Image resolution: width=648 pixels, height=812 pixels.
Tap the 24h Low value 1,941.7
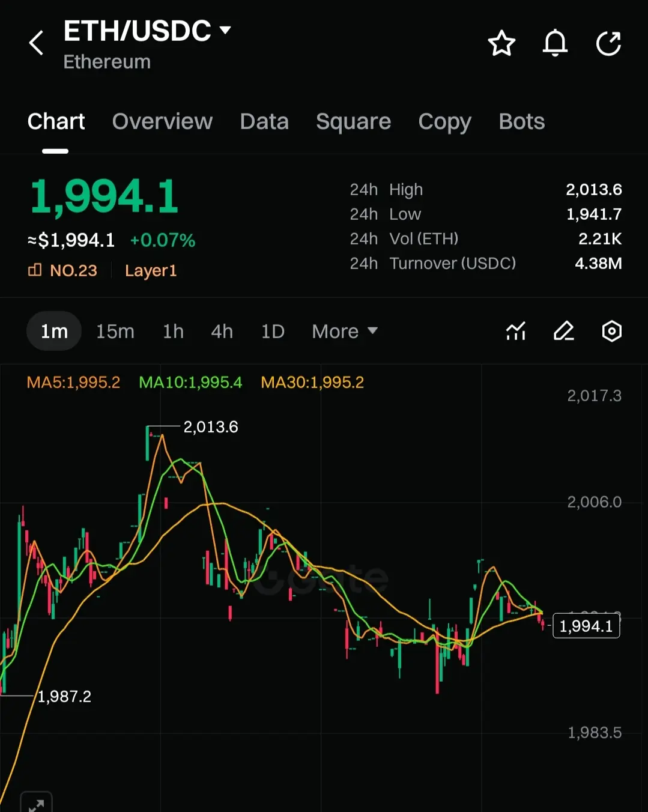[593, 214]
